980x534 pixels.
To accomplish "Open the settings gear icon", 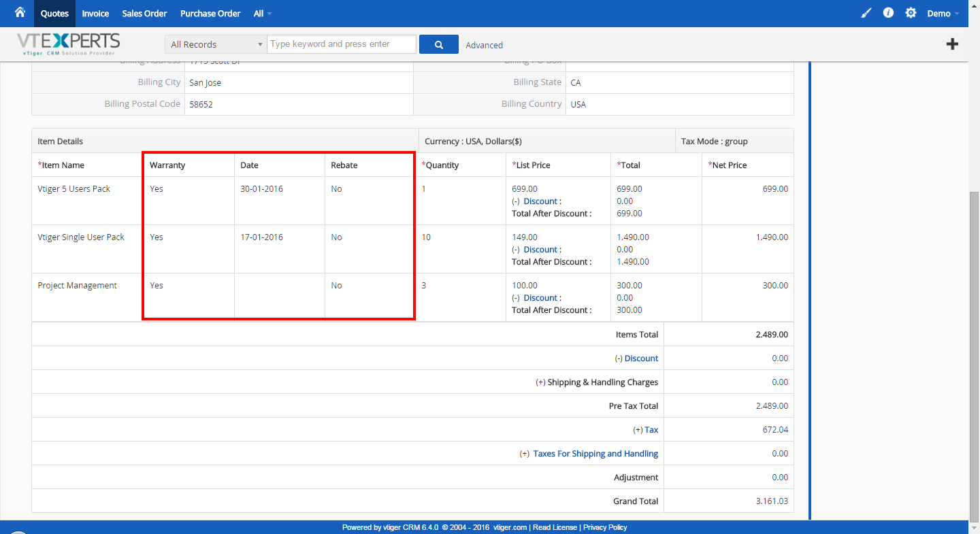I will point(911,13).
